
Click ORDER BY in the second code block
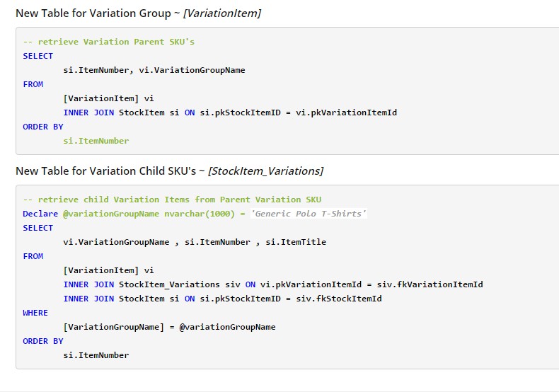[42, 341]
